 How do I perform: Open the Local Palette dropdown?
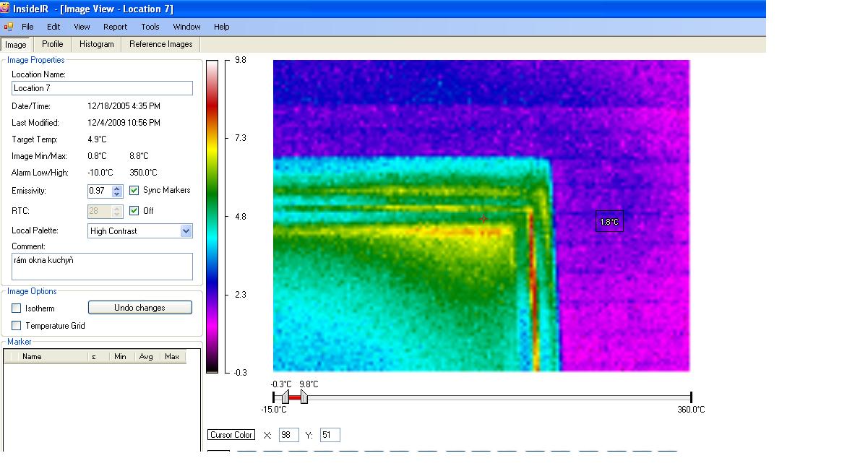pyautogui.click(x=186, y=231)
